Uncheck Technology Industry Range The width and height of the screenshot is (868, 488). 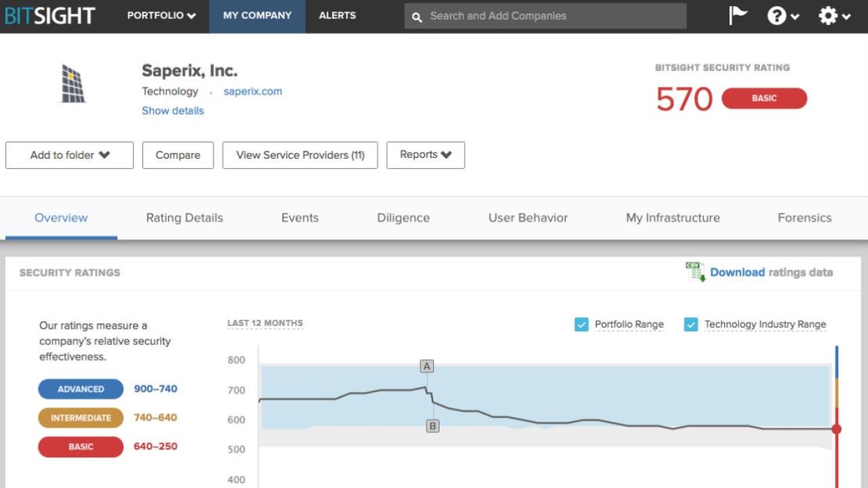[691, 324]
